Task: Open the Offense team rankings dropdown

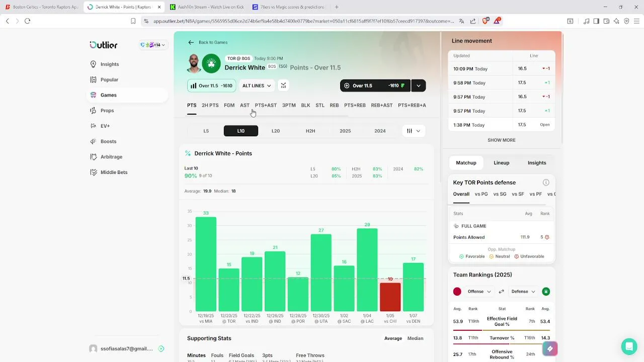Action: (x=479, y=292)
